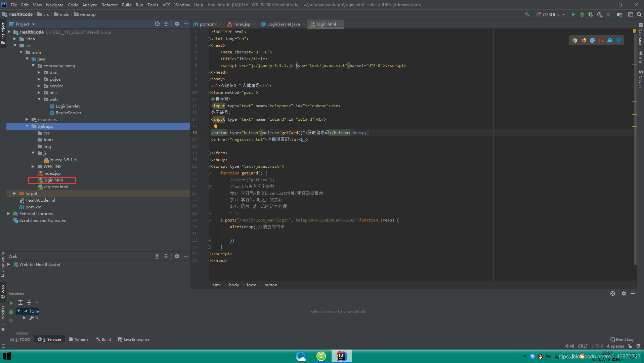
Task: Switch to the pom.xml editor tab
Action: [x=208, y=24]
